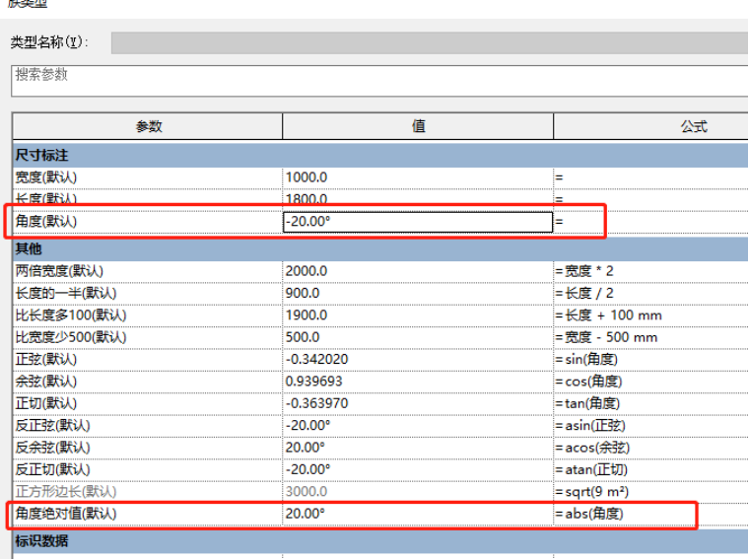Click the 1000.0 width value cell
Screen dimensions: 749x560
[x=418, y=177]
